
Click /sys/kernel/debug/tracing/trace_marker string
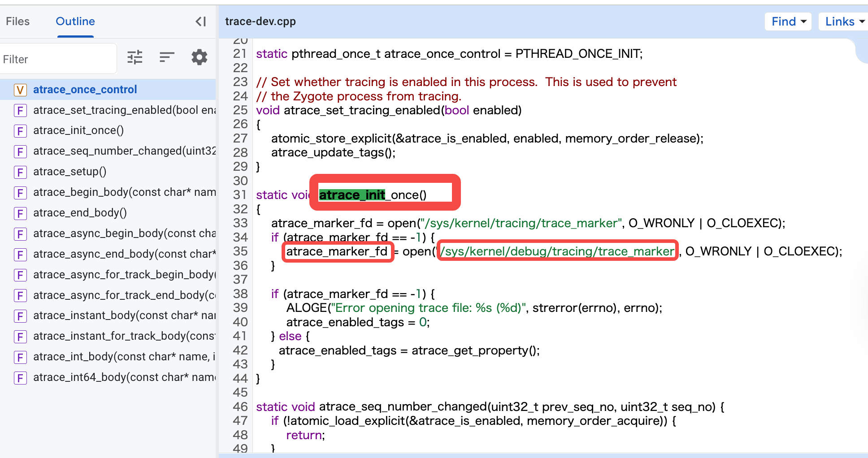point(557,251)
